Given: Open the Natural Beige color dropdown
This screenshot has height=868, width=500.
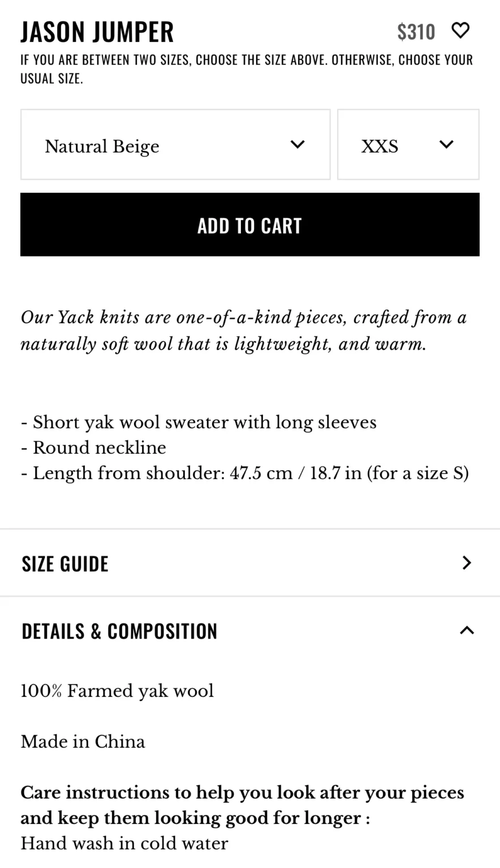Looking at the screenshot, I should [x=175, y=145].
